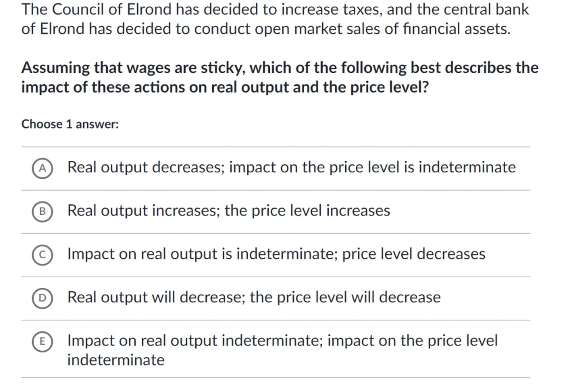Click "price level?" ending the bold question

point(389,87)
